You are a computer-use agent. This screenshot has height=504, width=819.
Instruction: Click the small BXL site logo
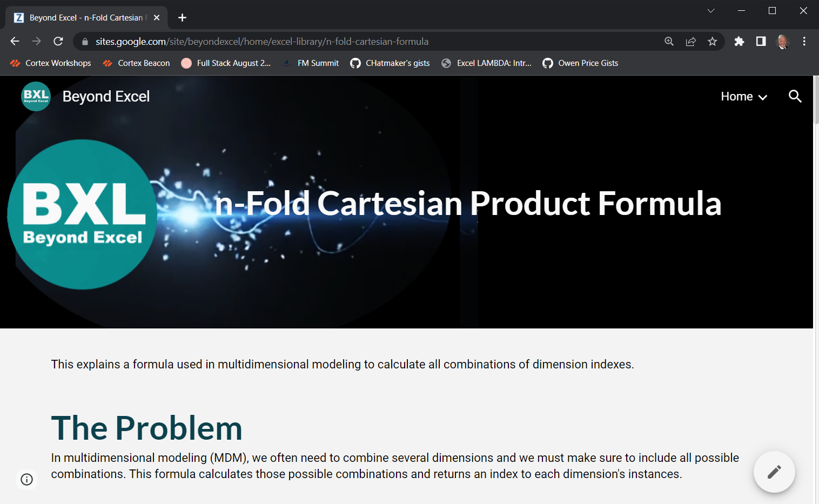(x=36, y=96)
